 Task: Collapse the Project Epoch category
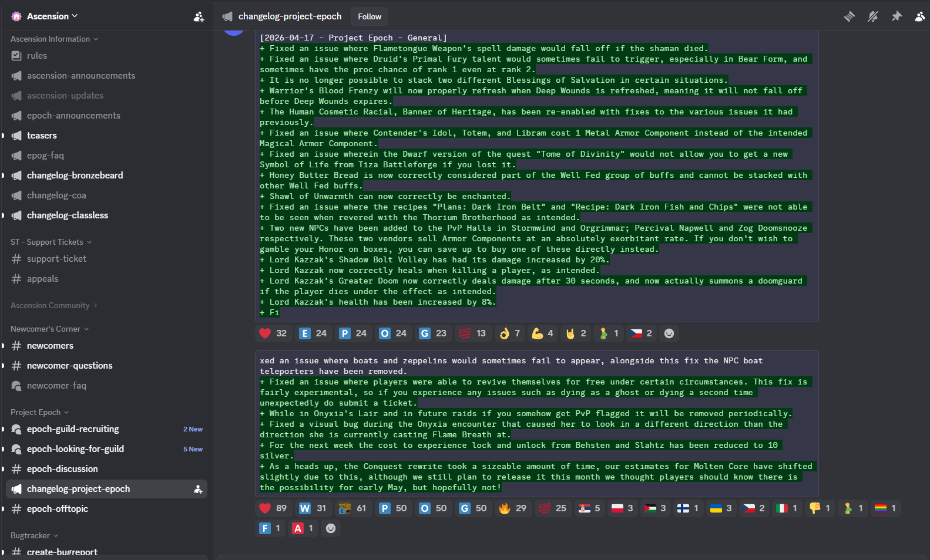40,412
